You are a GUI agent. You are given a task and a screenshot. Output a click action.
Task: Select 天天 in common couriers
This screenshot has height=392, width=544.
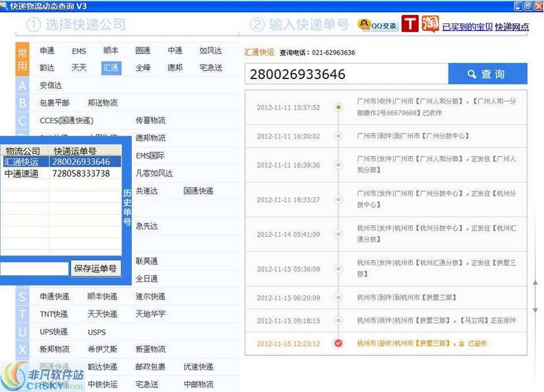click(x=79, y=68)
